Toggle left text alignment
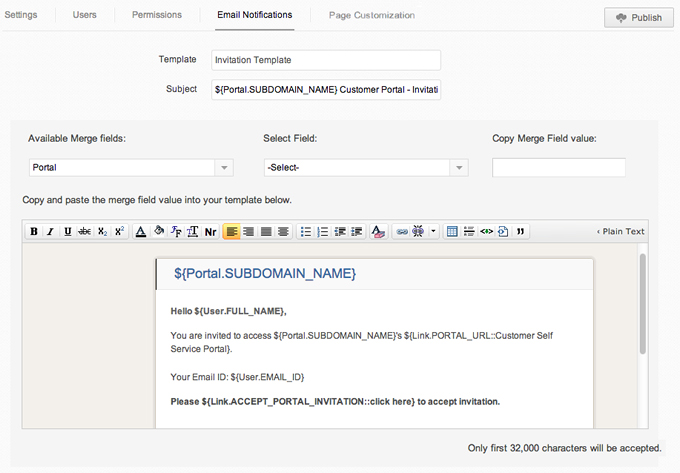 coord(231,231)
